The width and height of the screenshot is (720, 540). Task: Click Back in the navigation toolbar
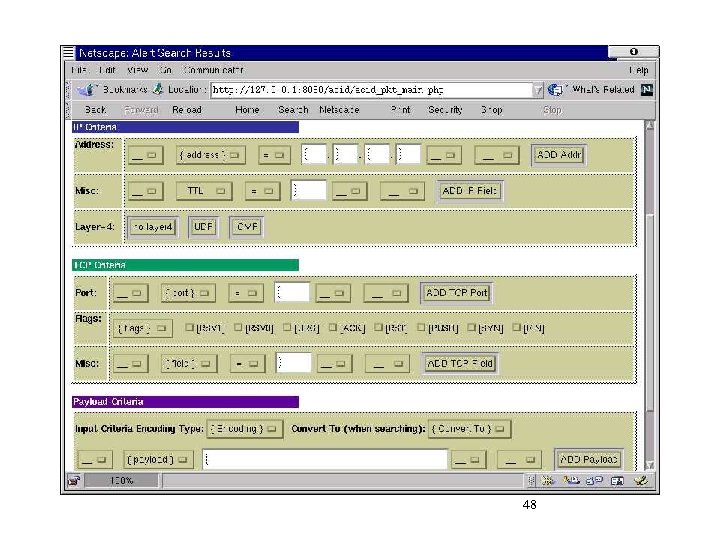(96, 110)
